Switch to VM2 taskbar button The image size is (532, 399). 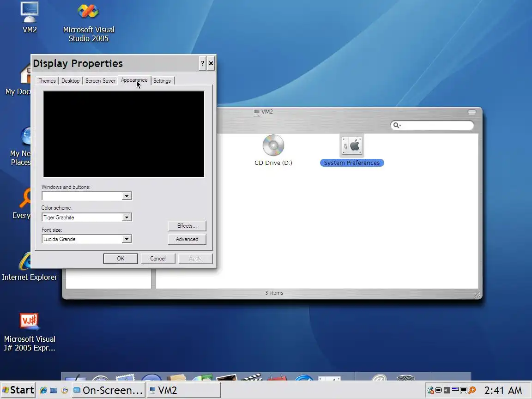click(x=183, y=390)
